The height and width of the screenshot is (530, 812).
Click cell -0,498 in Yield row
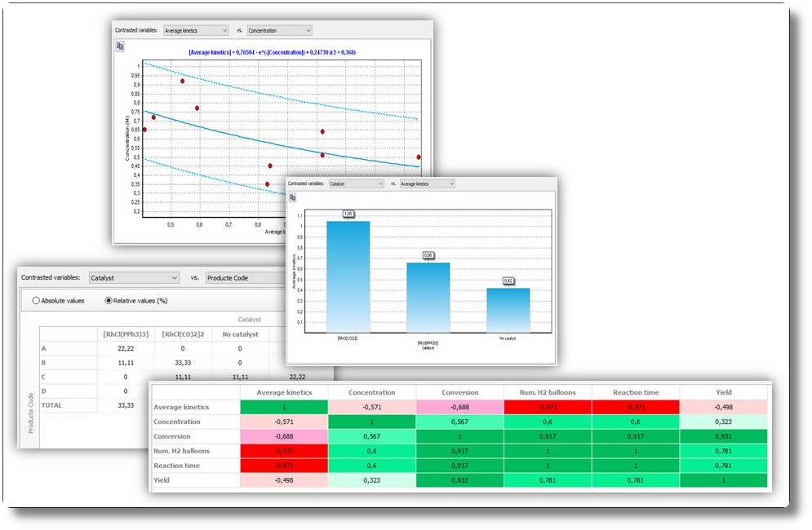click(x=284, y=479)
